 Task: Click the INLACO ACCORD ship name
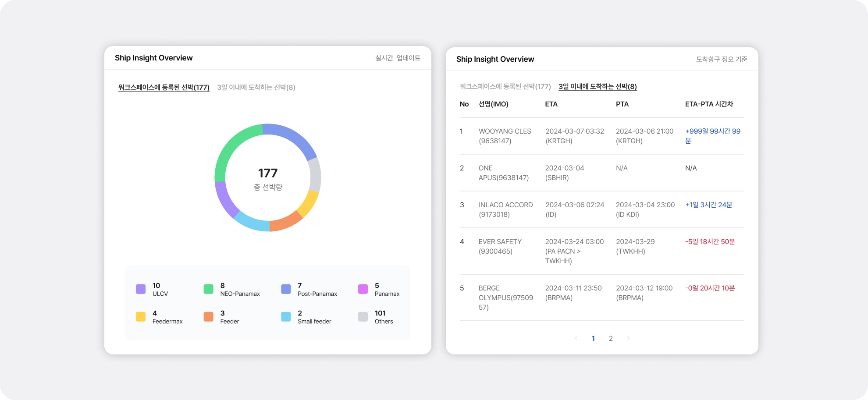[x=505, y=205]
